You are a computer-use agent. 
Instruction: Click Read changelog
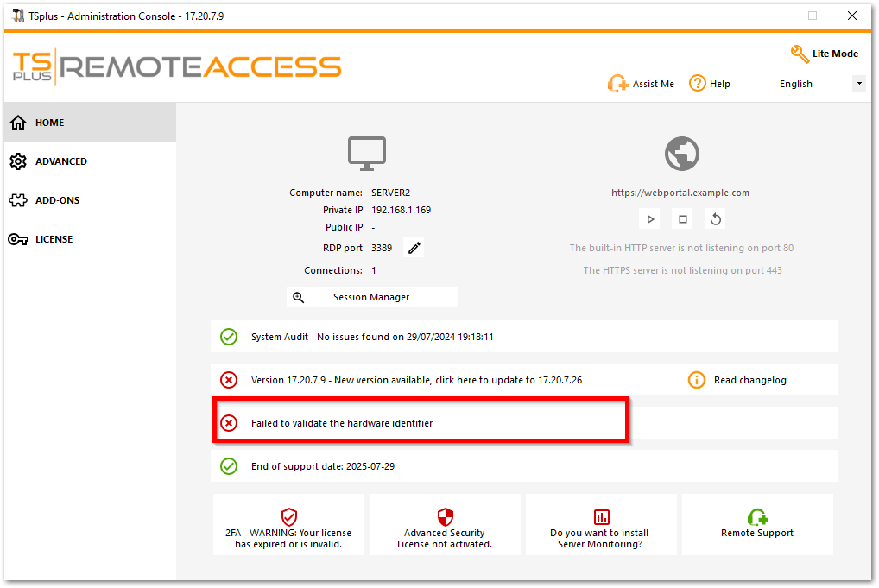click(x=749, y=380)
